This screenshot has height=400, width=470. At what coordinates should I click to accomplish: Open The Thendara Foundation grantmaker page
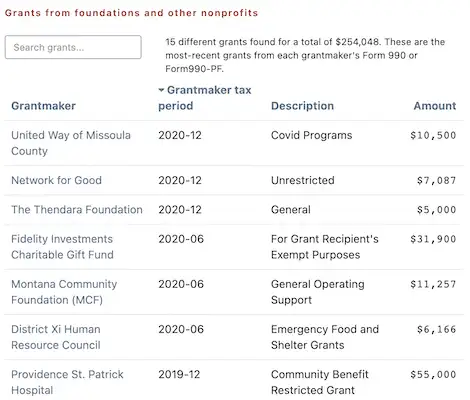pos(77,210)
